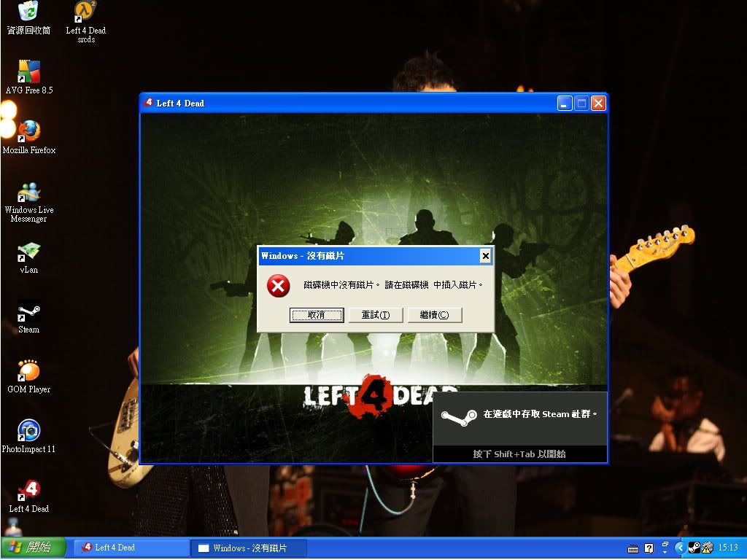The height and width of the screenshot is (560, 747).
Task: Launch PhotoImpact 11 from desktop
Action: pos(28,432)
